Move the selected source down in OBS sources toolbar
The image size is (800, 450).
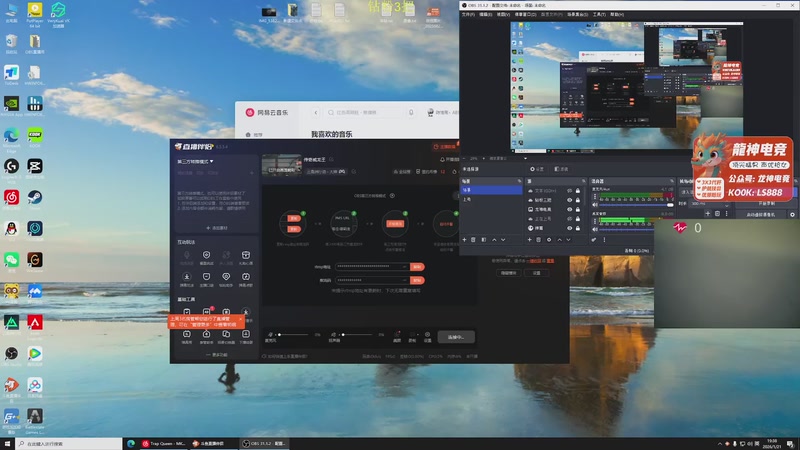(x=568, y=240)
